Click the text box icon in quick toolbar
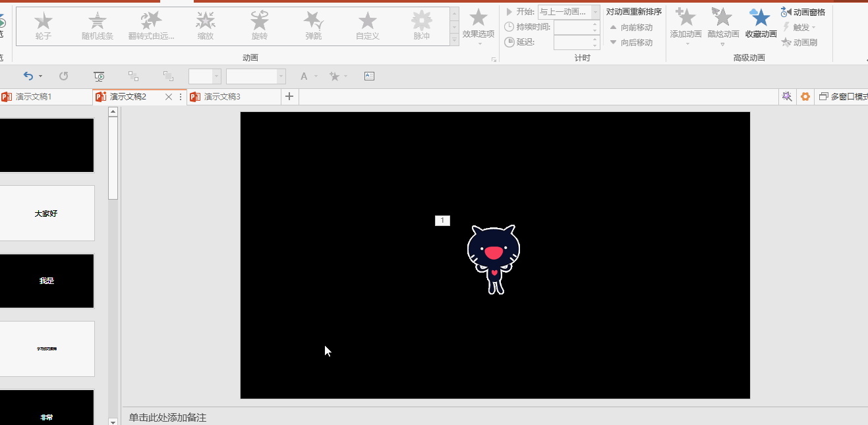The height and width of the screenshot is (425, 868). click(x=369, y=76)
